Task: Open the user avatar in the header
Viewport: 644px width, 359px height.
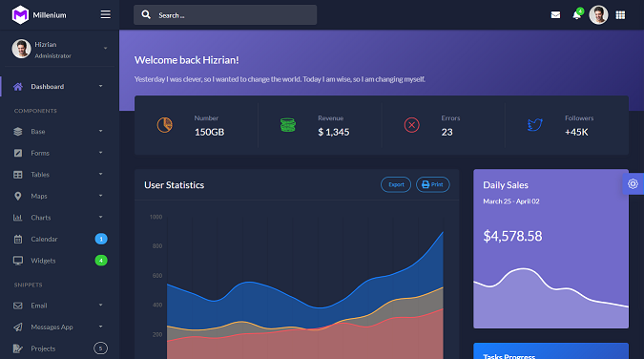Action: coord(598,15)
